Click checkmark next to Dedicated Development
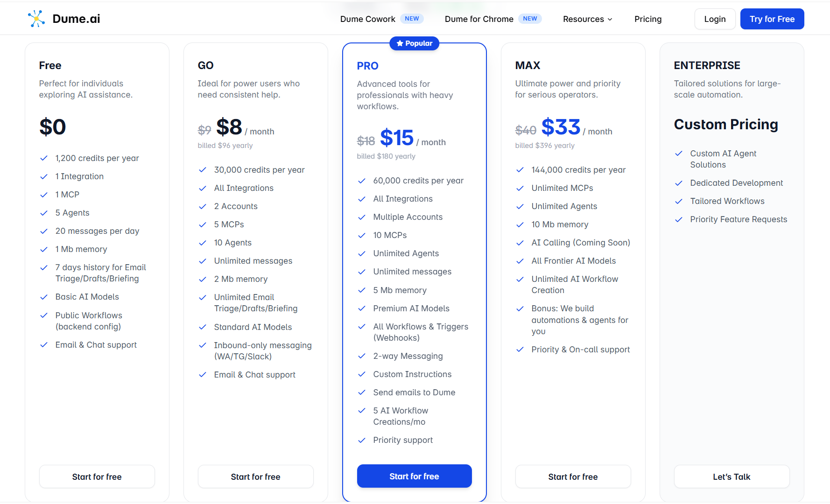Image resolution: width=830 pixels, height=504 pixels. coord(678,183)
